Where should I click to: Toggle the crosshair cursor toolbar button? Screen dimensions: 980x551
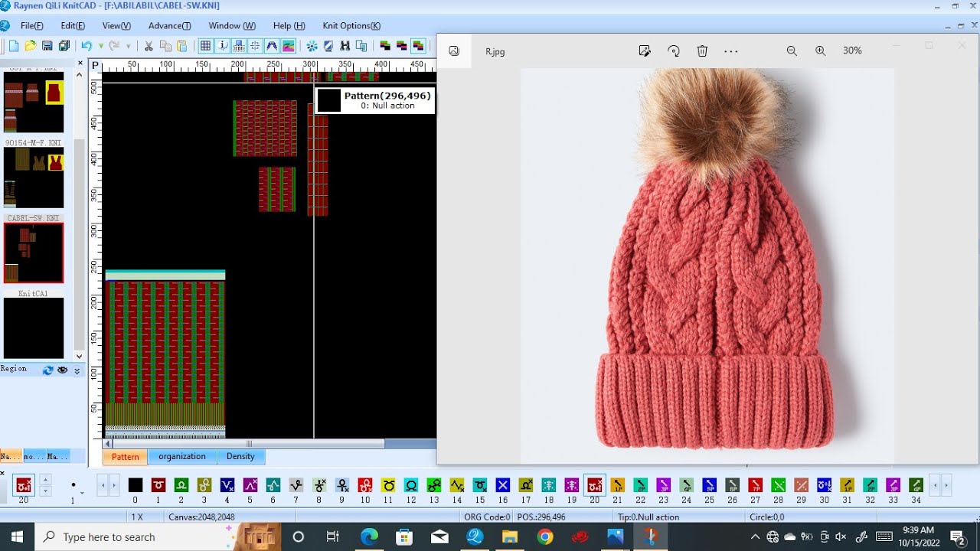[256, 46]
